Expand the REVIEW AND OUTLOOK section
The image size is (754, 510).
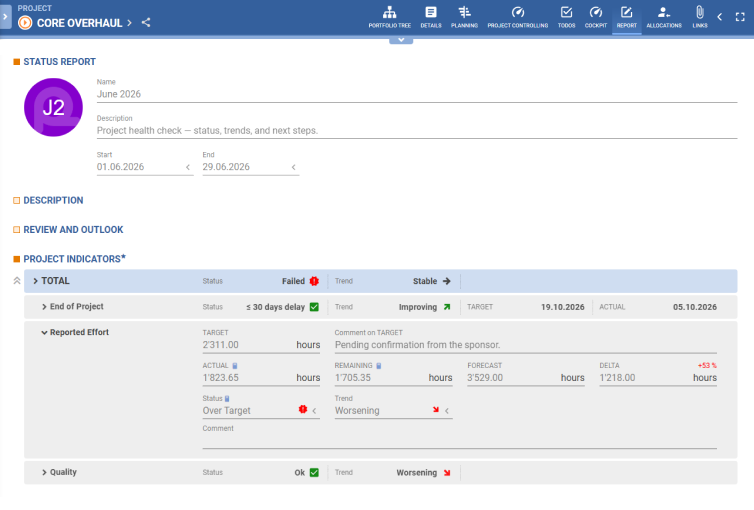point(16,230)
